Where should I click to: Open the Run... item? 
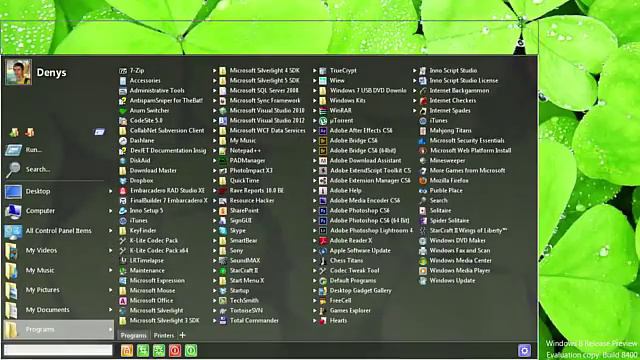click(x=33, y=150)
